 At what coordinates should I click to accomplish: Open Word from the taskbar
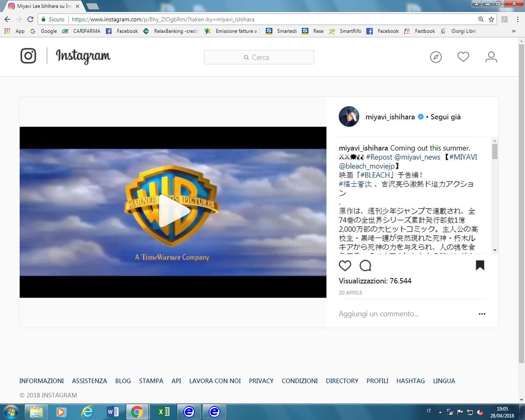point(112,412)
